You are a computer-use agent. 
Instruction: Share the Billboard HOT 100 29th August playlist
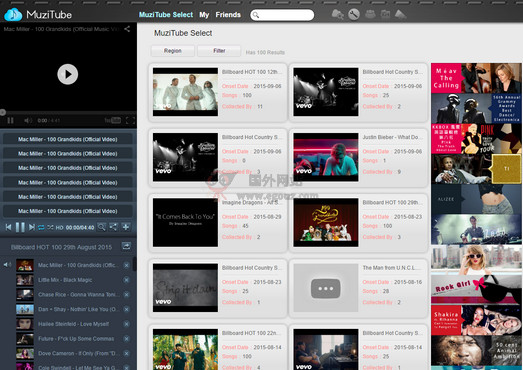pos(126,247)
